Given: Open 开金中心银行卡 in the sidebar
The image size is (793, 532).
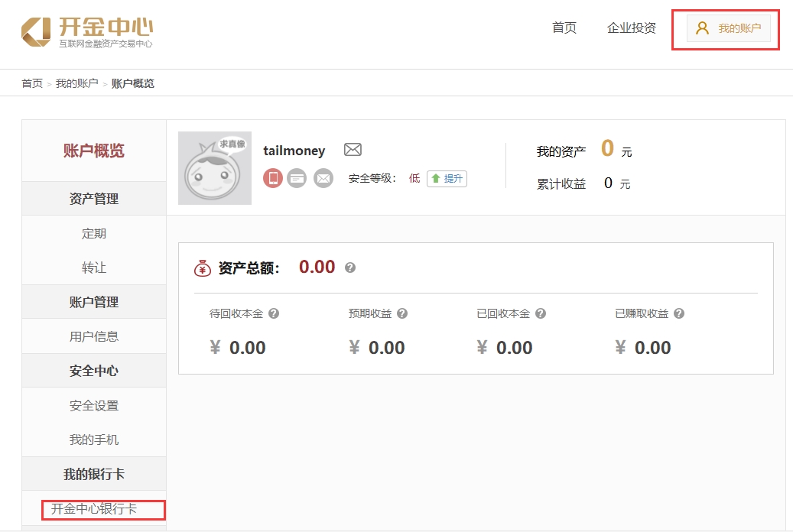Looking at the screenshot, I should click(x=94, y=509).
